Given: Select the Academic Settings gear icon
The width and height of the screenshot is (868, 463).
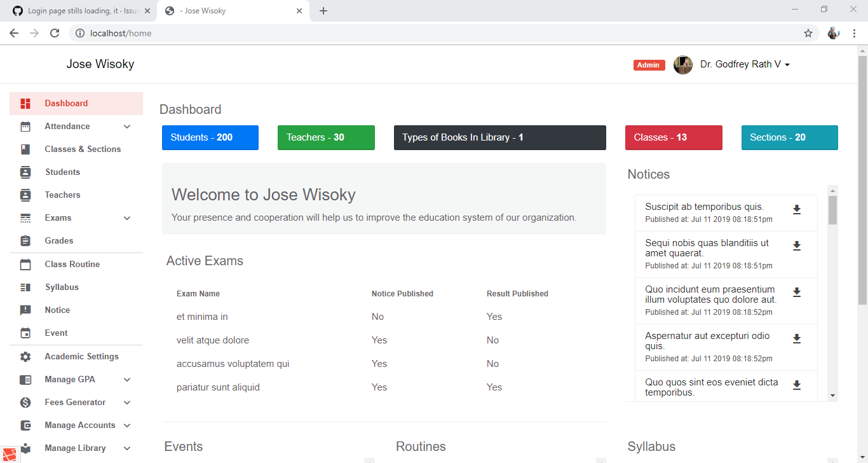Looking at the screenshot, I should pos(25,356).
